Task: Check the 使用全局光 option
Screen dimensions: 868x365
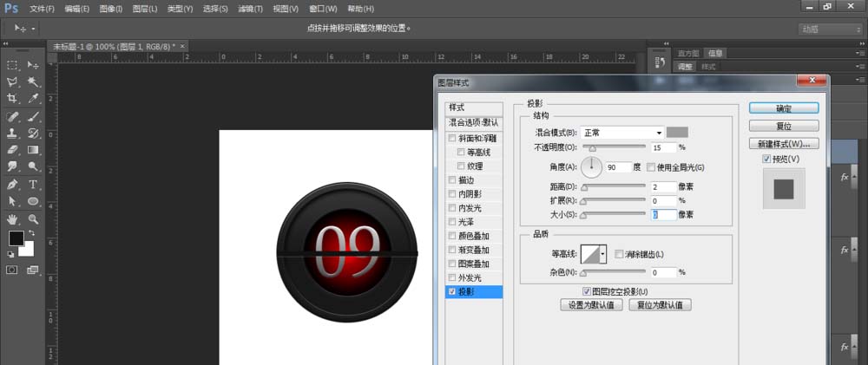Action: pos(652,166)
